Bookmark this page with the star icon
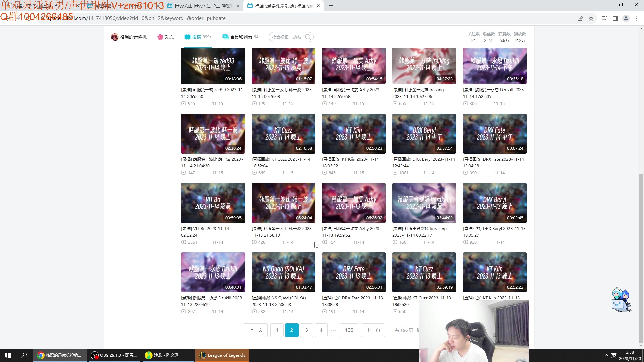 click(591, 18)
